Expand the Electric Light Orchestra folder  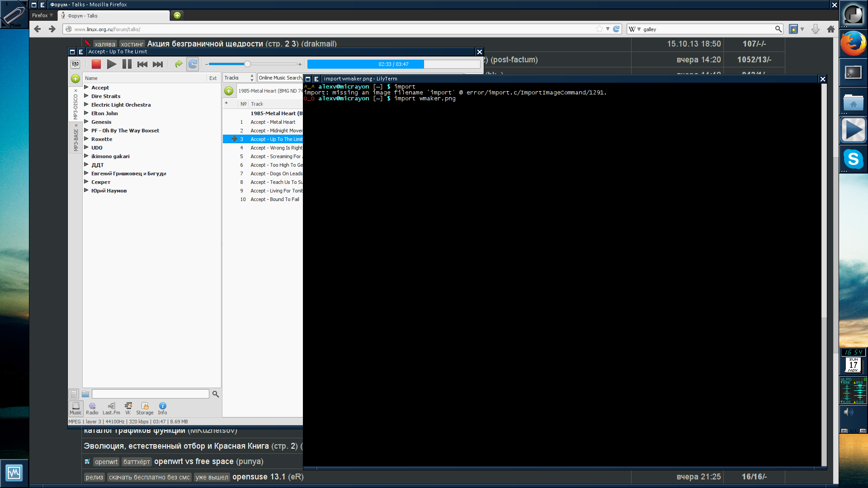[x=86, y=104]
